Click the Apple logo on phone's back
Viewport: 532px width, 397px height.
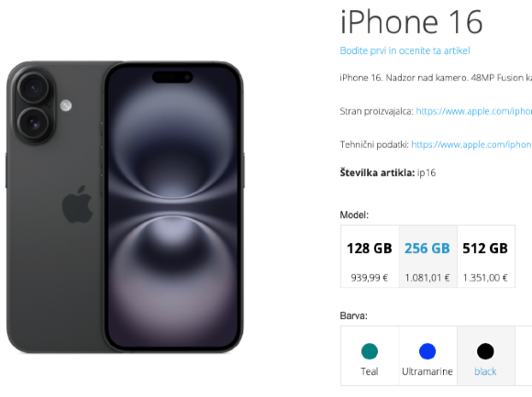[77, 204]
